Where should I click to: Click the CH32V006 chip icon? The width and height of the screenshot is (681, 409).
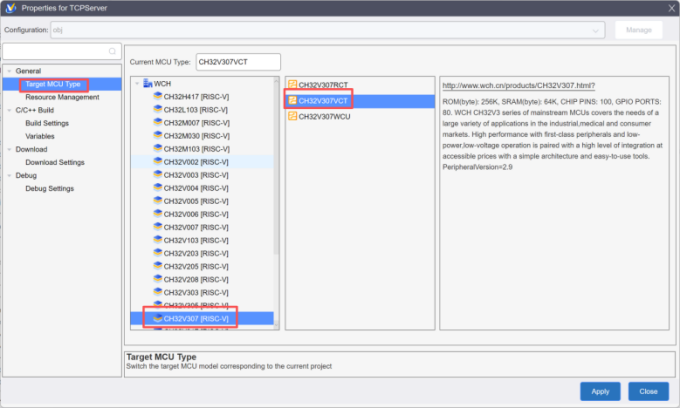pyautogui.click(x=158, y=214)
